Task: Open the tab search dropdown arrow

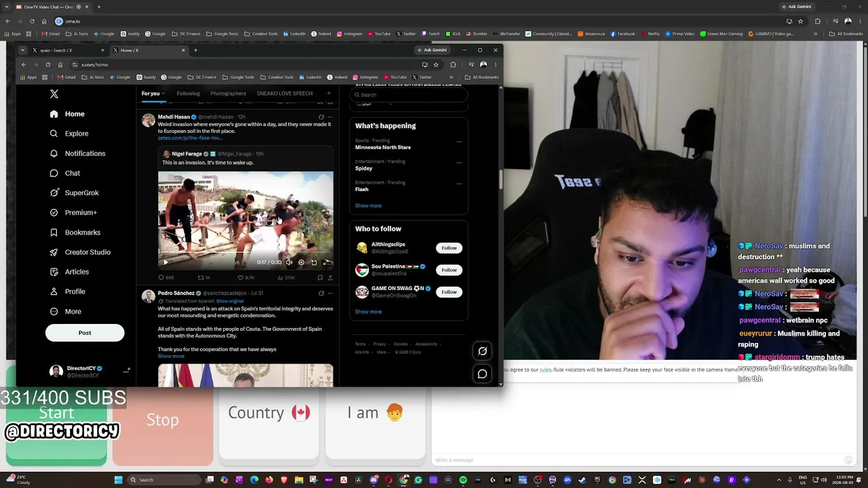Action: [x=22, y=50]
